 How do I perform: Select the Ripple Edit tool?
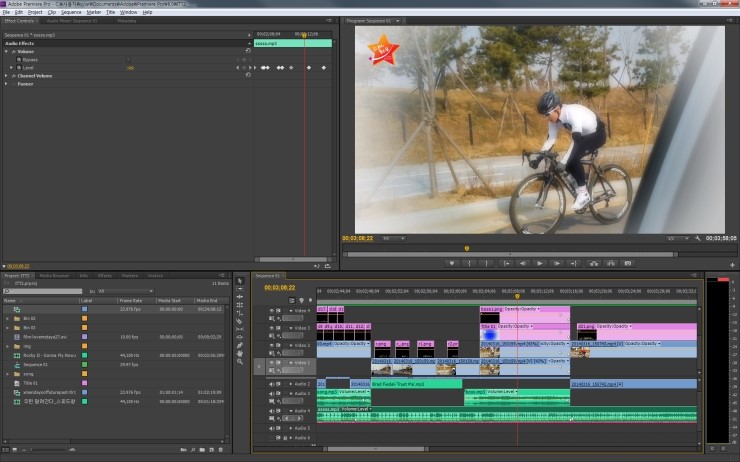click(x=240, y=297)
